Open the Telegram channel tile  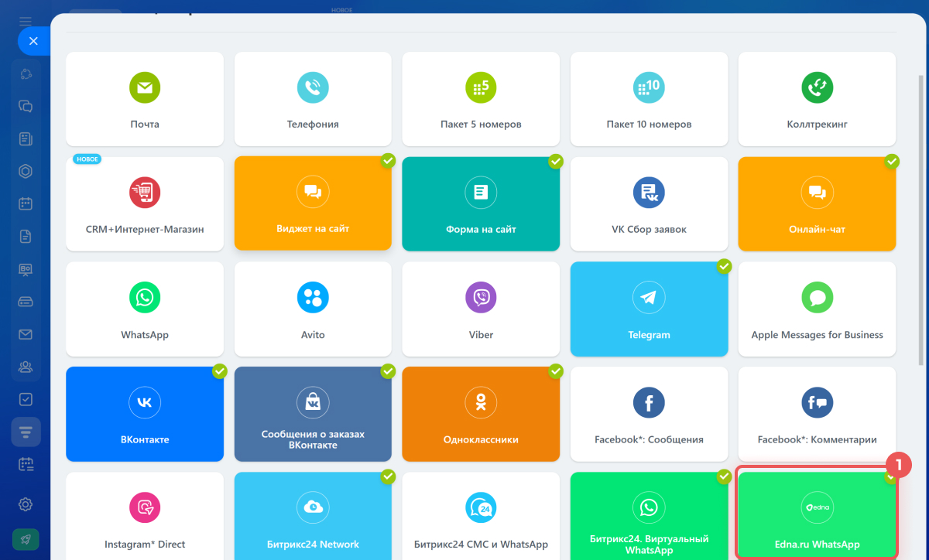649,309
